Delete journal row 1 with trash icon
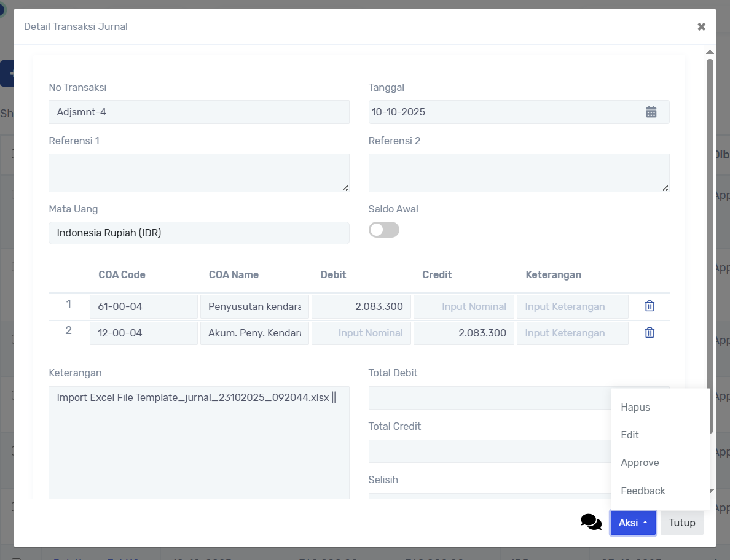The image size is (730, 560). click(x=650, y=306)
